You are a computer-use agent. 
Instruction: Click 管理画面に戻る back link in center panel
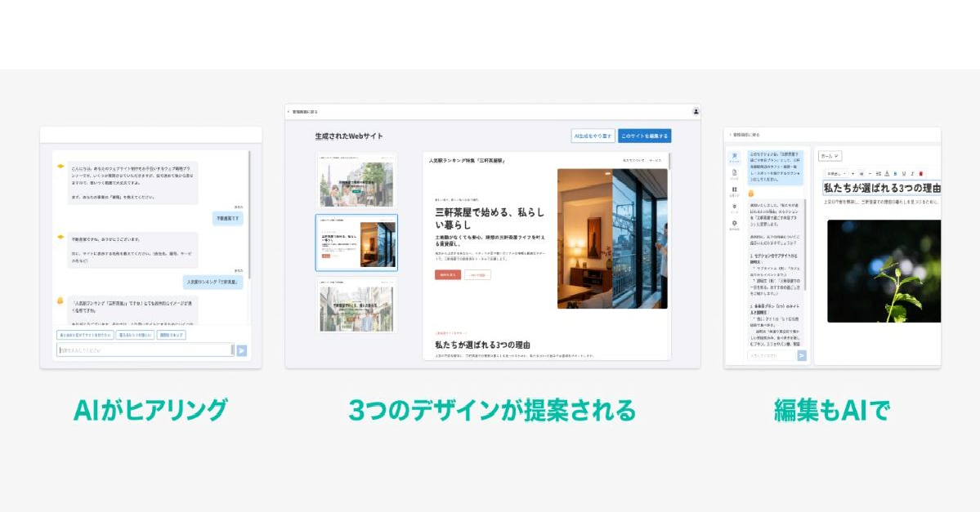(302, 111)
